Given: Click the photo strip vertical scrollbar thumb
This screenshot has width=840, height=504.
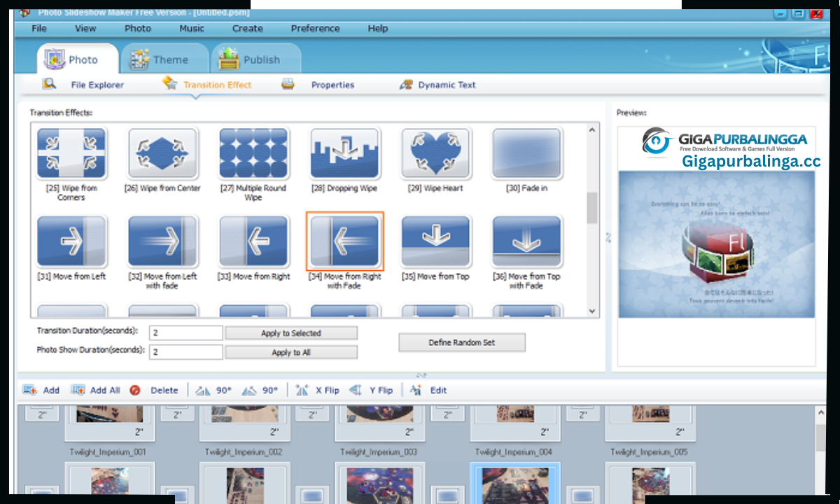Looking at the screenshot, I should point(821,438).
